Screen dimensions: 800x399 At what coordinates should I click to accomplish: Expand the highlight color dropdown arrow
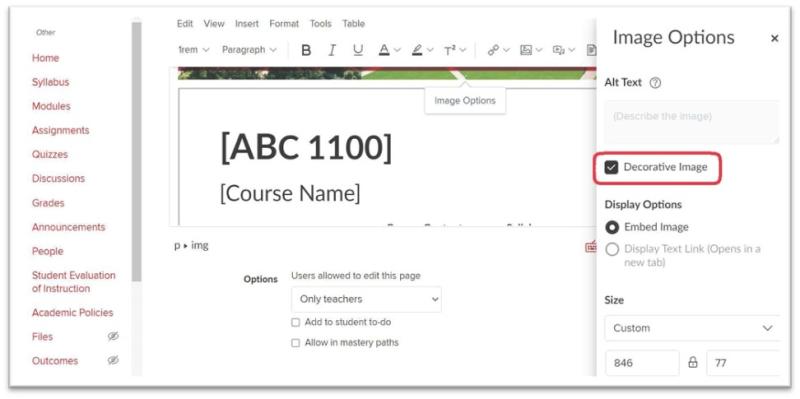click(x=430, y=50)
